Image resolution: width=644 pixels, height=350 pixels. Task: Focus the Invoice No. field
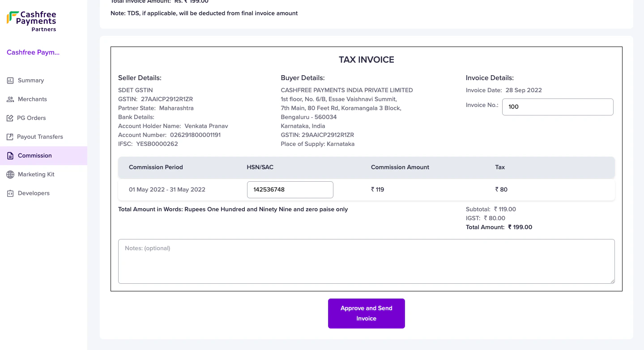click(558, 107)
